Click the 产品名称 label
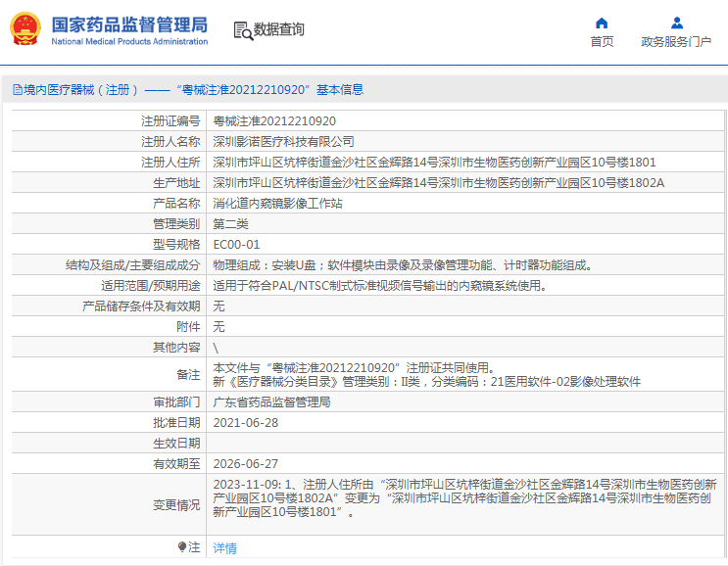 coord(176,204)
